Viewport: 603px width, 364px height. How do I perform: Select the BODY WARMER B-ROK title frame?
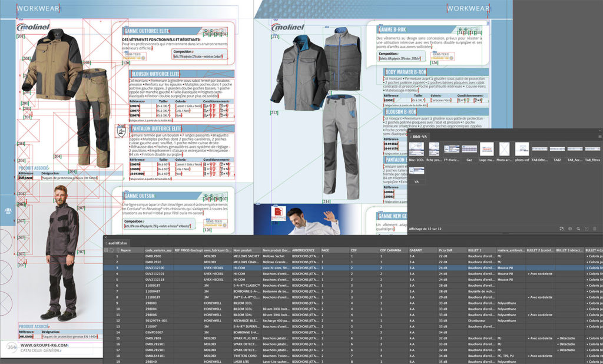tap(436, 72)
